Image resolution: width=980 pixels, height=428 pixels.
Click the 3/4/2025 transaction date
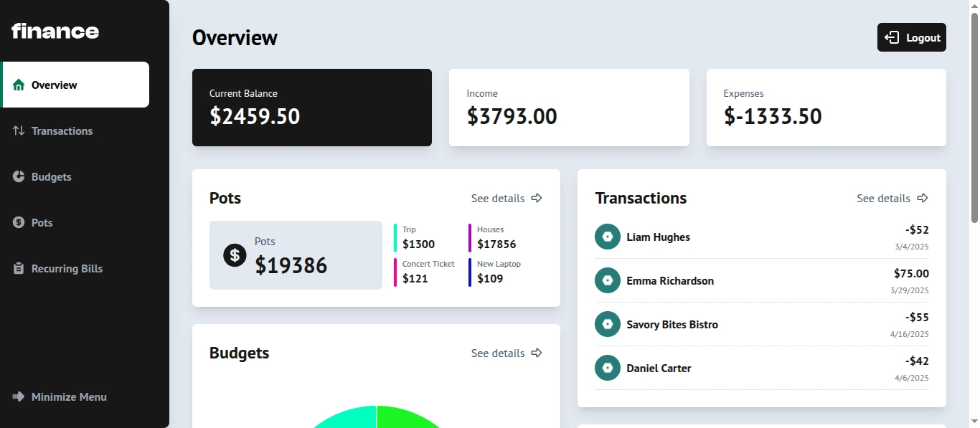point(912,247)
